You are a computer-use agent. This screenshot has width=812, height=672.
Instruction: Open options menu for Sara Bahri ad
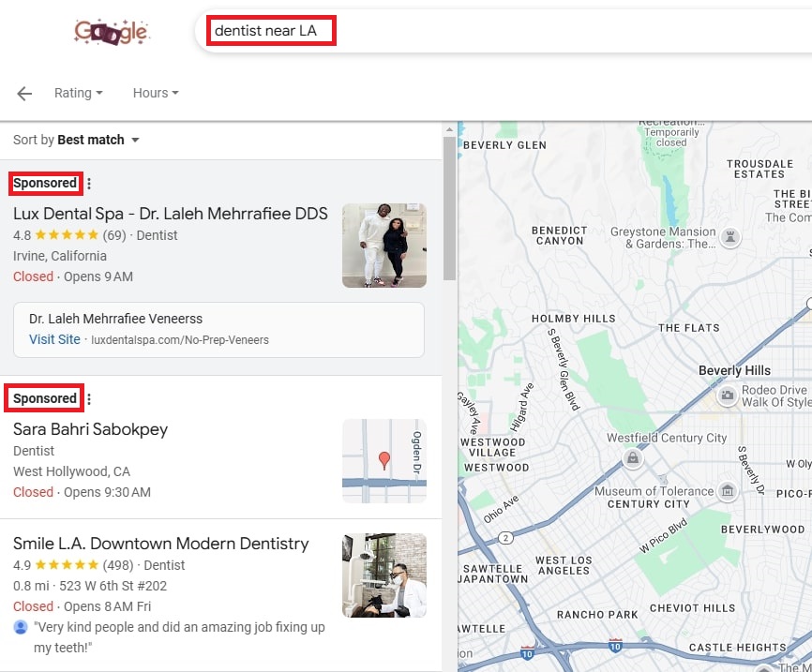pos(89,398)
